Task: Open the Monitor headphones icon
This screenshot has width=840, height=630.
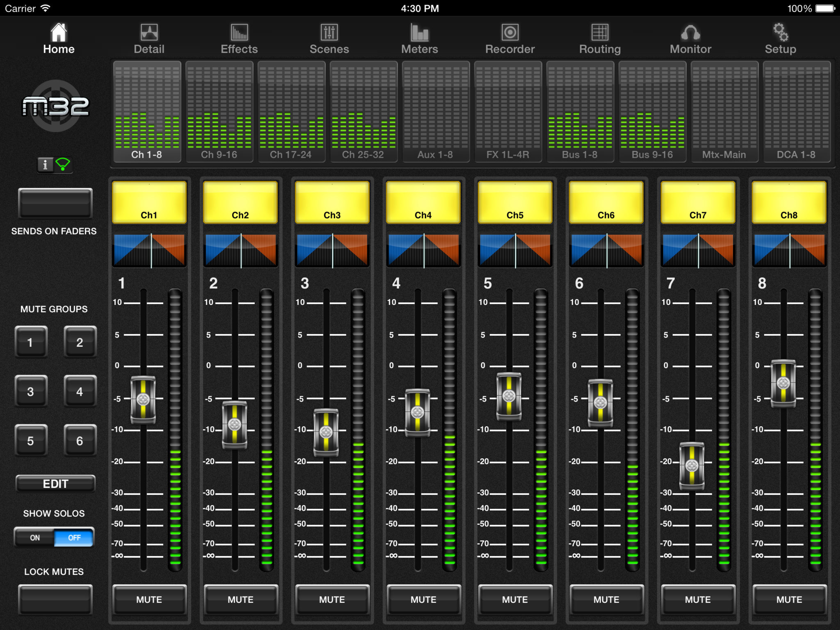Action: tap(690, 33)
